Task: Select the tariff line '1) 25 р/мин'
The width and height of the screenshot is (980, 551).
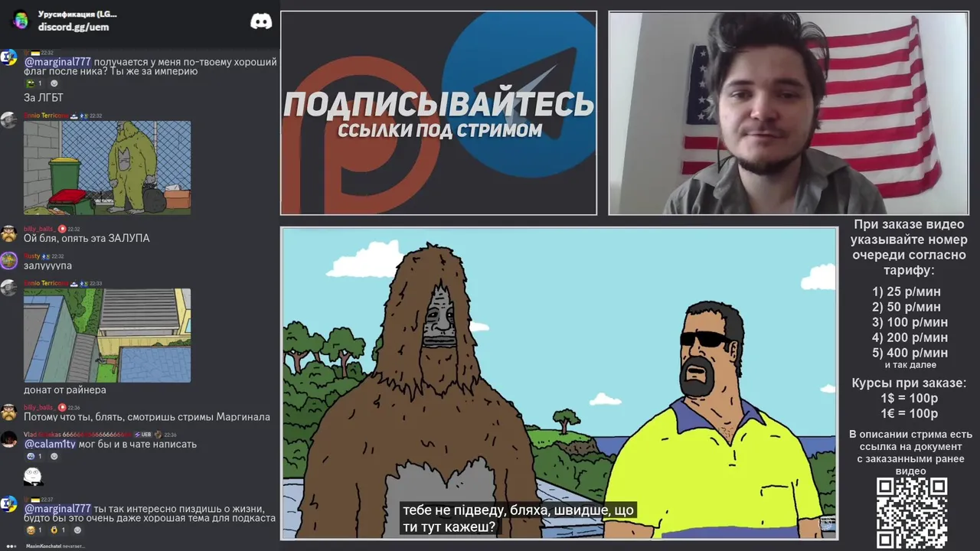Action: click(x=906, y=292)
